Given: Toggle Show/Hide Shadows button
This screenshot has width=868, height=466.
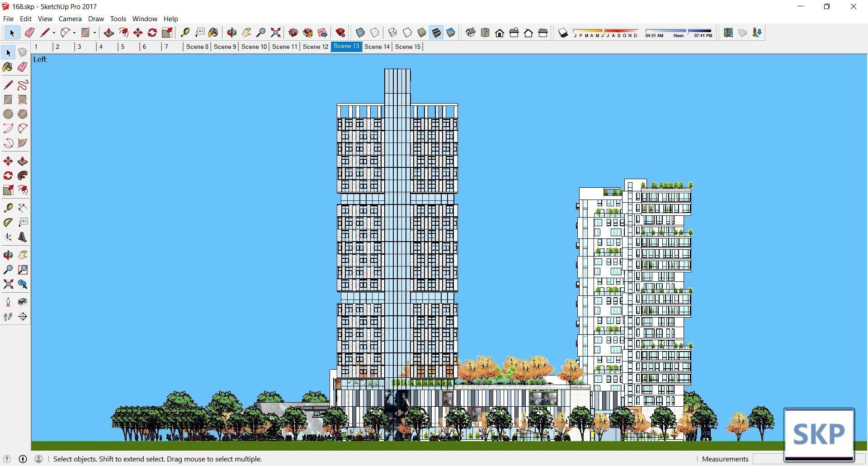Looking at the screenshot, I should click(563, 33).
